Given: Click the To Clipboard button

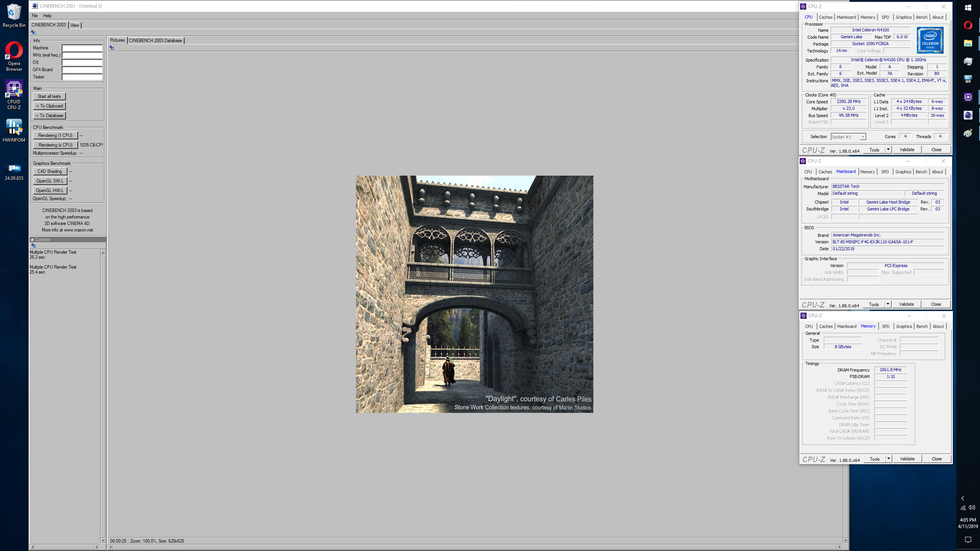Looking at the screenshot, I should (49, 106).
